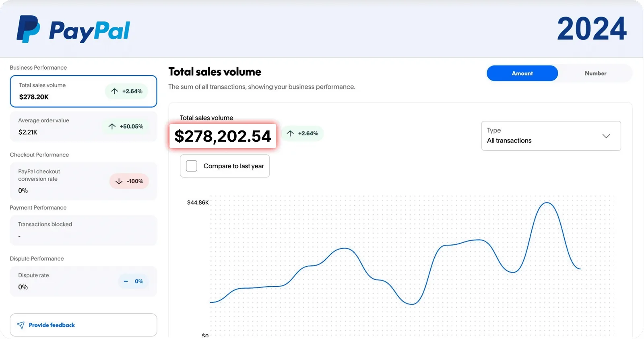Click the $278.20K value in sidebar card
644x339 pixels.
[x=34, y=97]
